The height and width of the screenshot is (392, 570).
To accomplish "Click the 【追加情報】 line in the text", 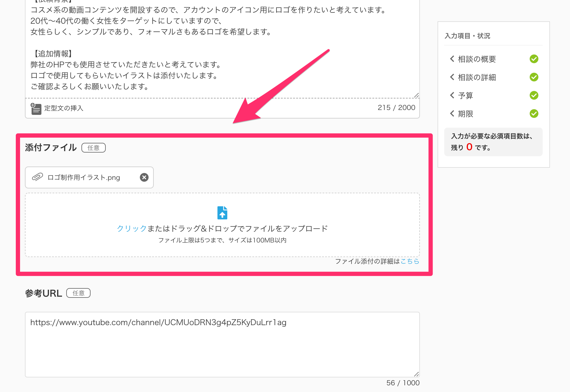I will click(53, 54).
